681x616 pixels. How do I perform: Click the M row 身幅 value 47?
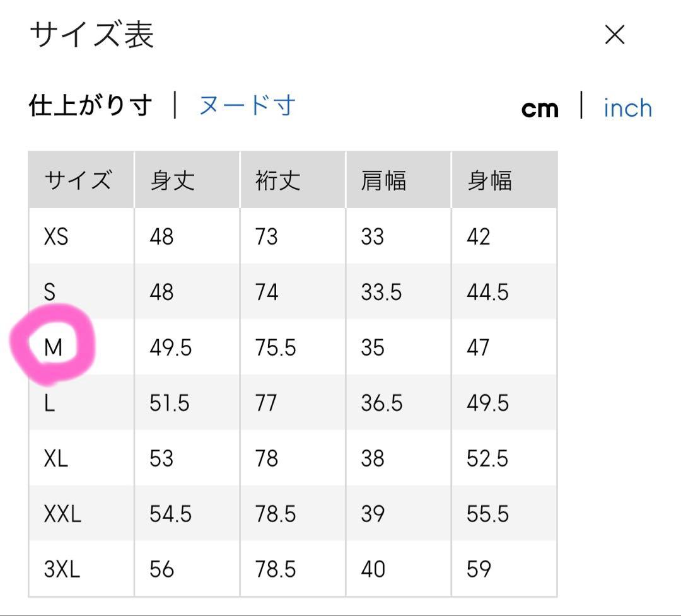tap(478, 347)
